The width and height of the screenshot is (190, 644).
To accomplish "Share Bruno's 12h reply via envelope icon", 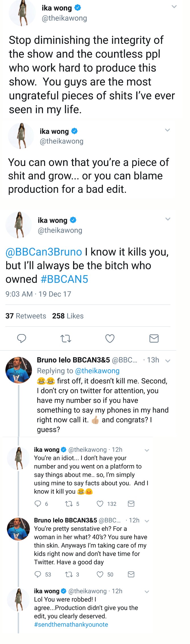I will [x=131, y=574].
